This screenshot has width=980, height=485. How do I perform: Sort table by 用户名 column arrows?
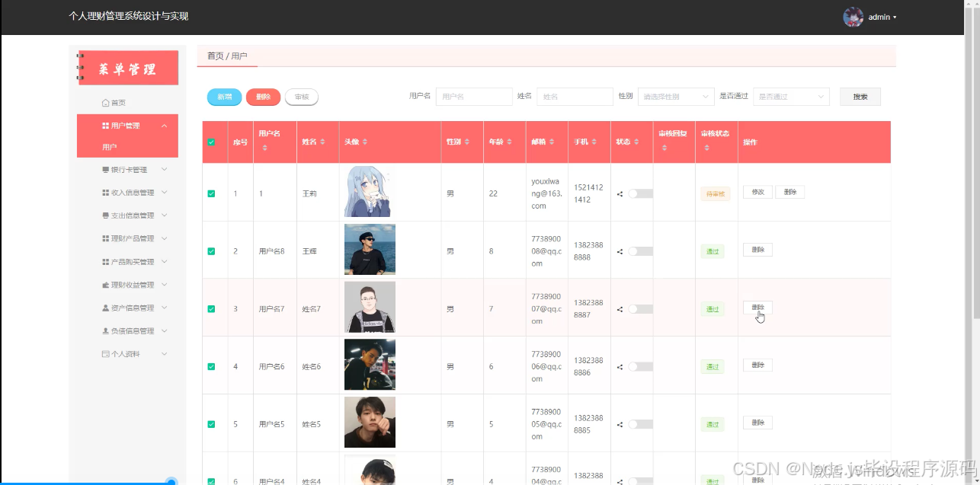[x=264, y=148]
